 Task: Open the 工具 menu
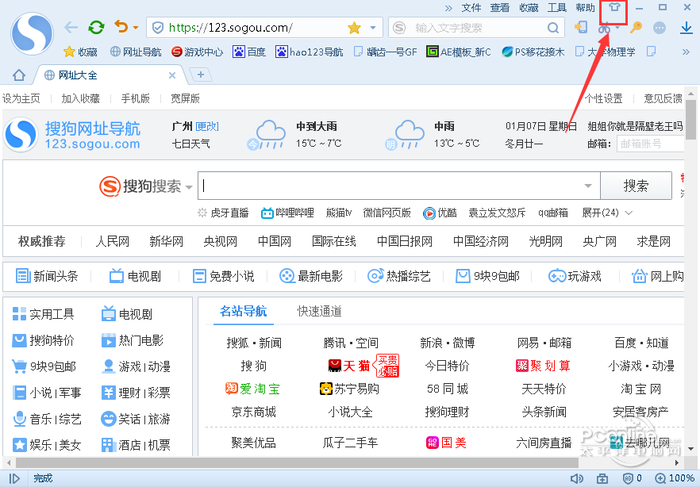[x=557, y=8]
